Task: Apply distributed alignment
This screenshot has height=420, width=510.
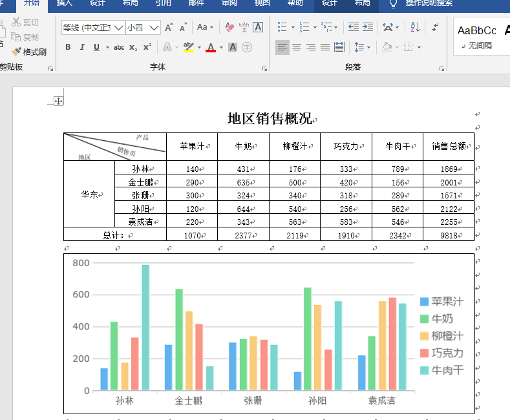Action: [x=339, y=47]
